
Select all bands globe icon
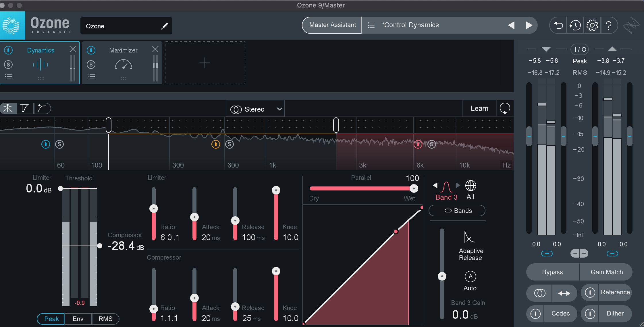pyautogui.click(x=471, y=186)
